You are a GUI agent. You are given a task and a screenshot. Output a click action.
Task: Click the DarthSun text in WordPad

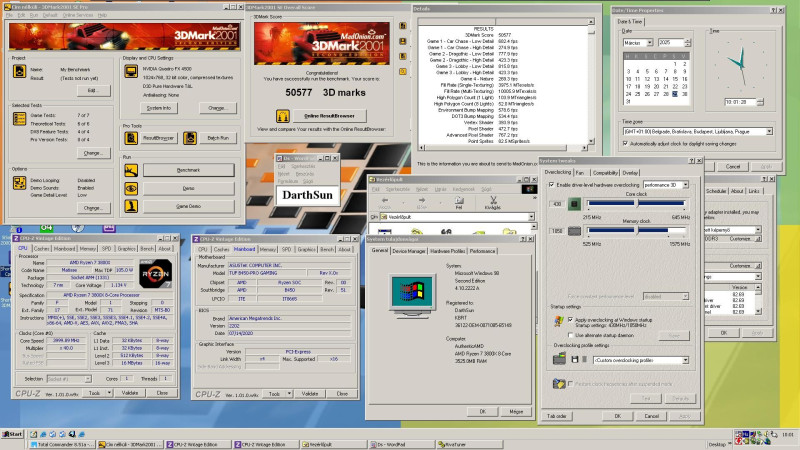coord(307,195)
